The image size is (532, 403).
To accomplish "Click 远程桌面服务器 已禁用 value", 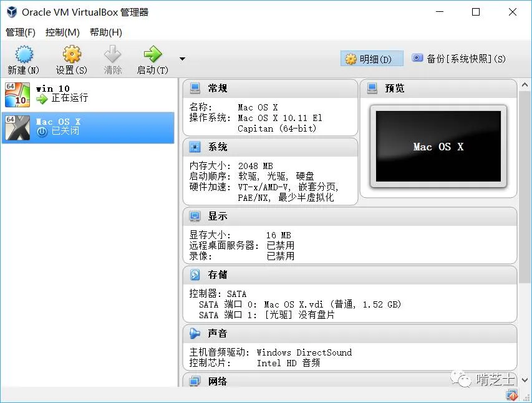I will coord(281,245).
